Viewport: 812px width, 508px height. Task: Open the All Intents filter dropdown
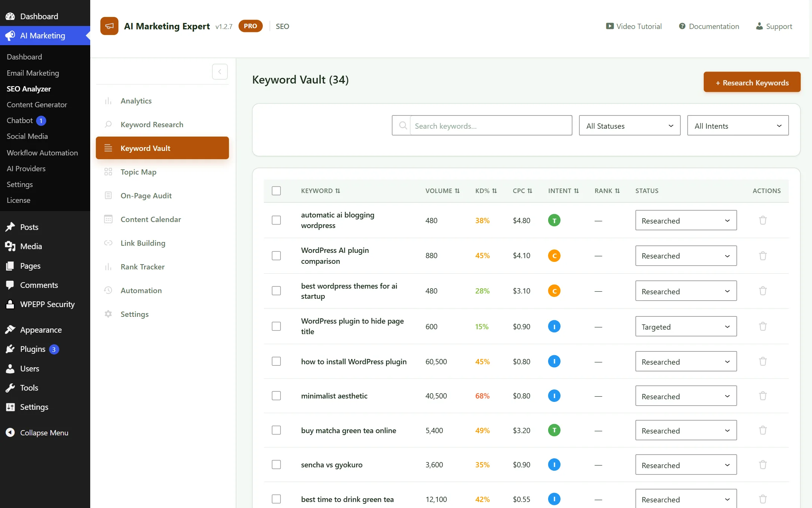[738, 126]
